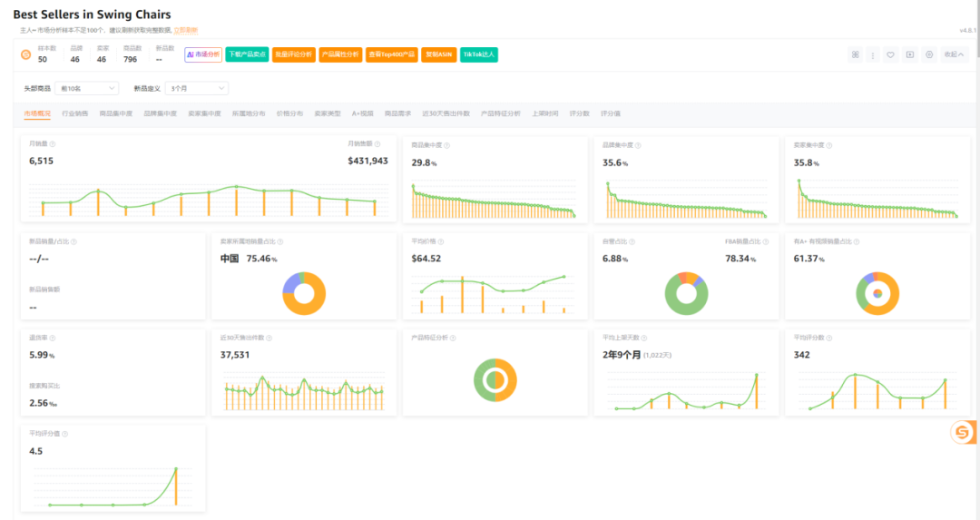Click help icon next to 平均价格
The image size is (980, 520).
(x=441, y=241)
